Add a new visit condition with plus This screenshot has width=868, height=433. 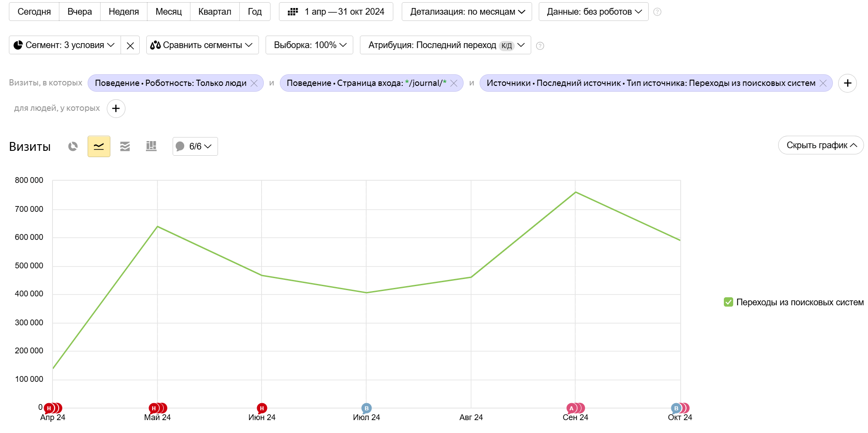point(847,83)
